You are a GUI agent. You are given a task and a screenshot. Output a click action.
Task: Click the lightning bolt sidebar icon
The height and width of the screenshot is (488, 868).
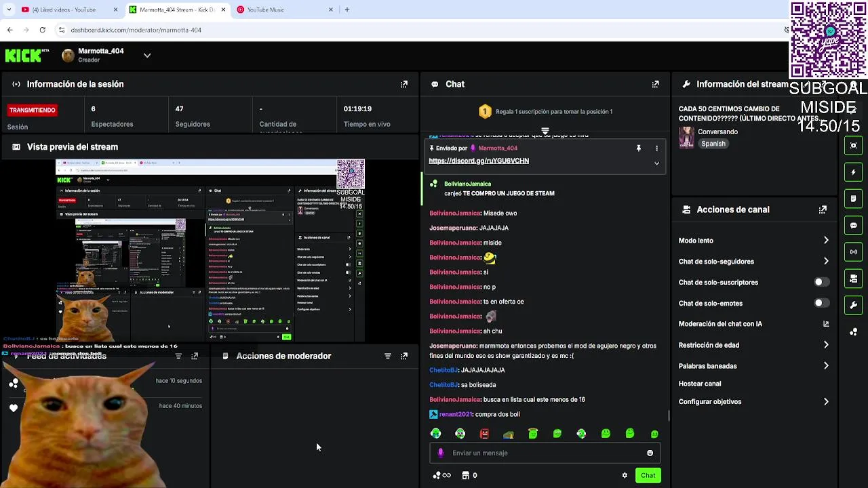coord(854,172)
